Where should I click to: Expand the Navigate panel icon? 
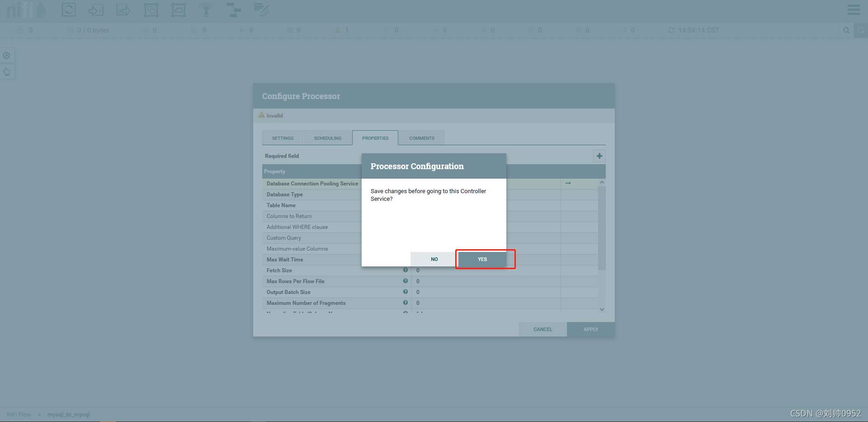(7, 56)
